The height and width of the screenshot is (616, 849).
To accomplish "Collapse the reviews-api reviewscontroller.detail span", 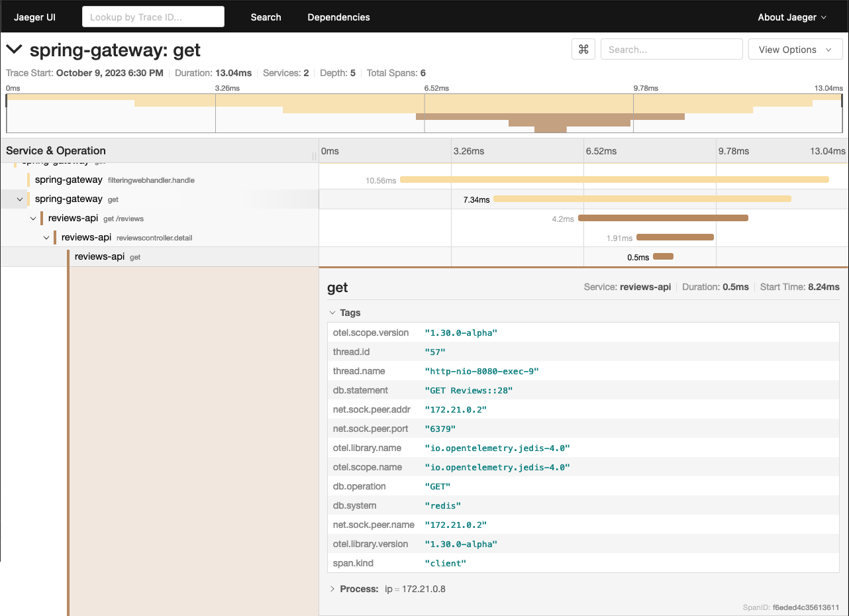I will (46, 238).
